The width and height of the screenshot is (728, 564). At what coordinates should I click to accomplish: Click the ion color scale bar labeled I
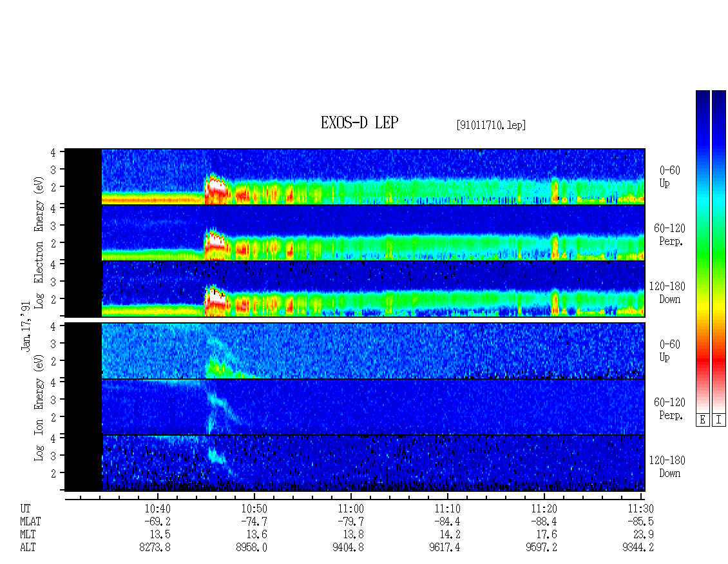click(x=719, y=251)
